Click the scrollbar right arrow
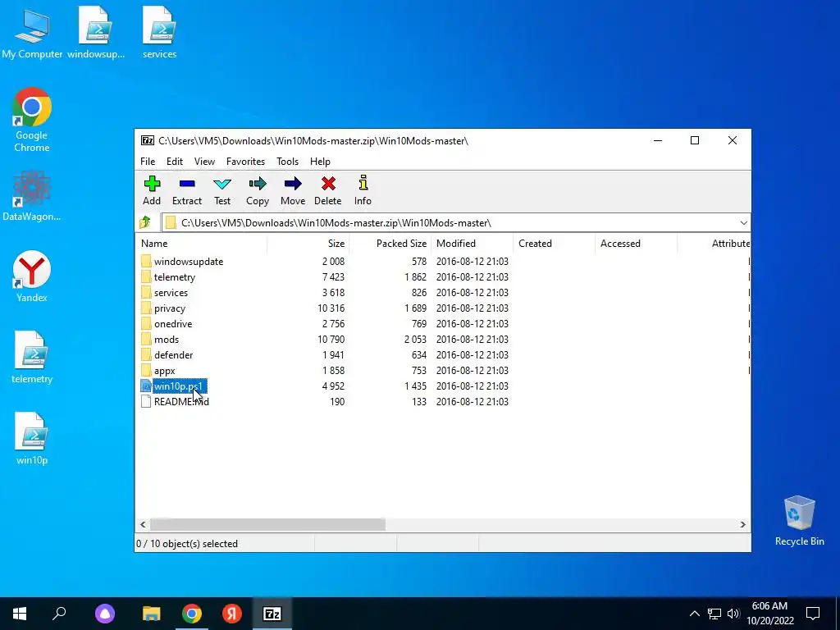The width and height of the screenshot is (840, 630). [x=742, y=524]
